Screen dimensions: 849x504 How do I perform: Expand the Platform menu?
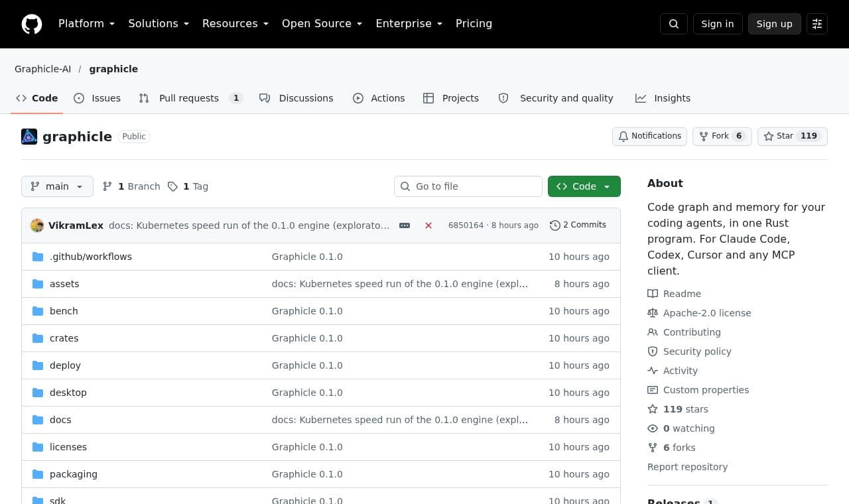[87, 24]
